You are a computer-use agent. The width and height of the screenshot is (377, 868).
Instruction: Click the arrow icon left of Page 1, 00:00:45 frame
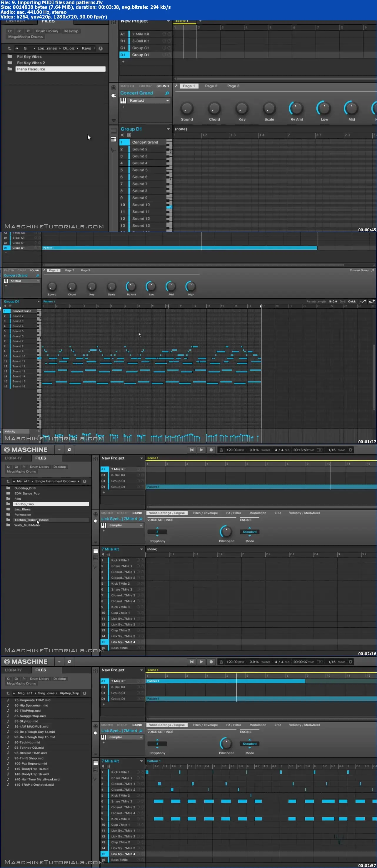point(176,86)
